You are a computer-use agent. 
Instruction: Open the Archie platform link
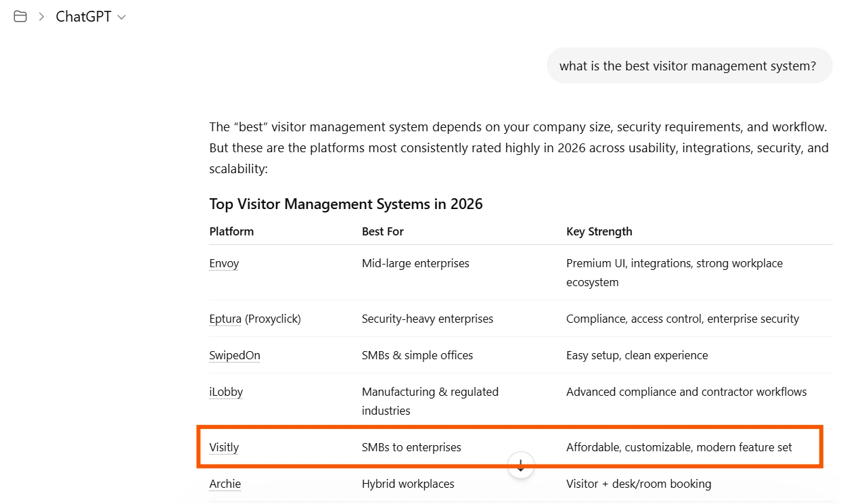coord(225,484)
